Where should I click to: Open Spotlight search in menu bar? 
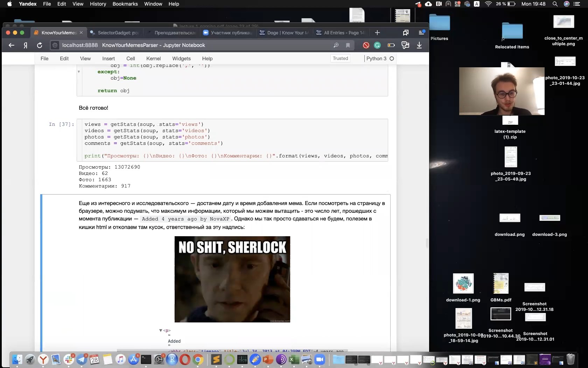555,4
